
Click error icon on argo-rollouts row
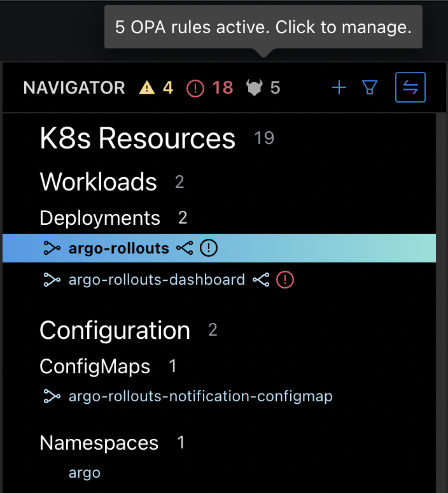click(209, 248)
